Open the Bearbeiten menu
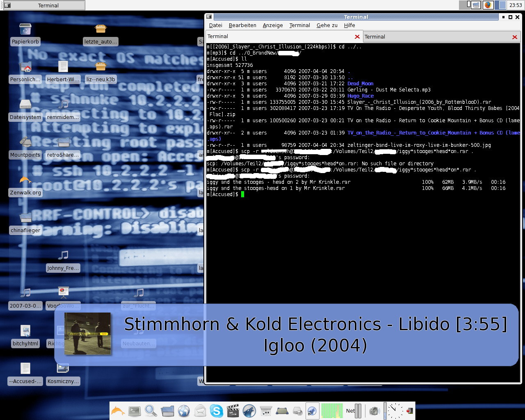This screenshot has width=525, height=420. (242, 25)
